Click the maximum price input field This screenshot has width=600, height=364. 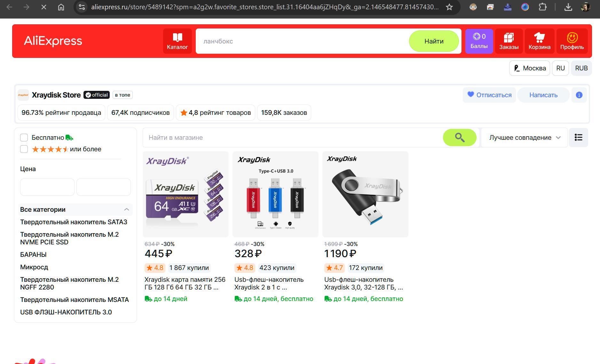(104, 187)
